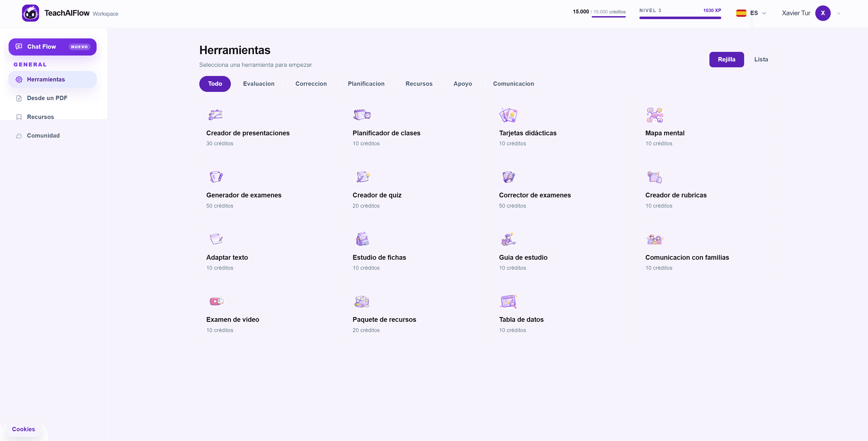Click the Paquete de recursos icon
Screen dimensions: 868x441
coord(362,301)
